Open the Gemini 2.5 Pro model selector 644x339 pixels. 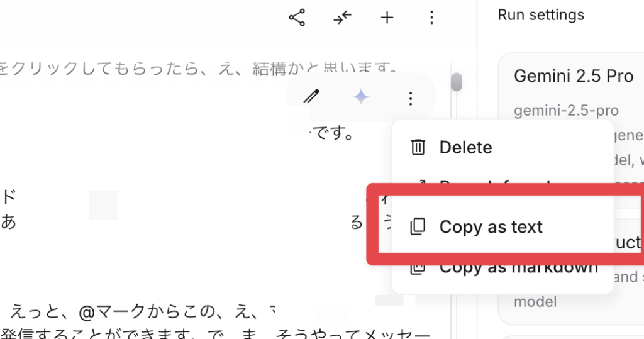pyautogui.click(x=572, y=77)
